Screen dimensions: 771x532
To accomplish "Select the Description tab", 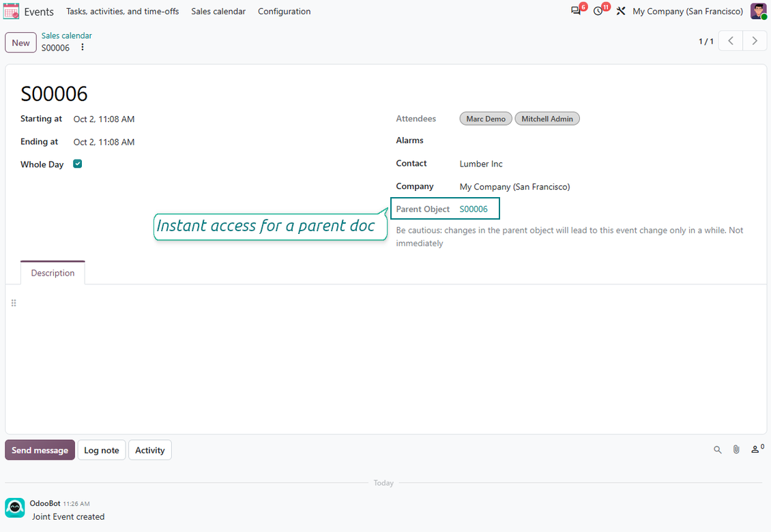I will [53, 273].
